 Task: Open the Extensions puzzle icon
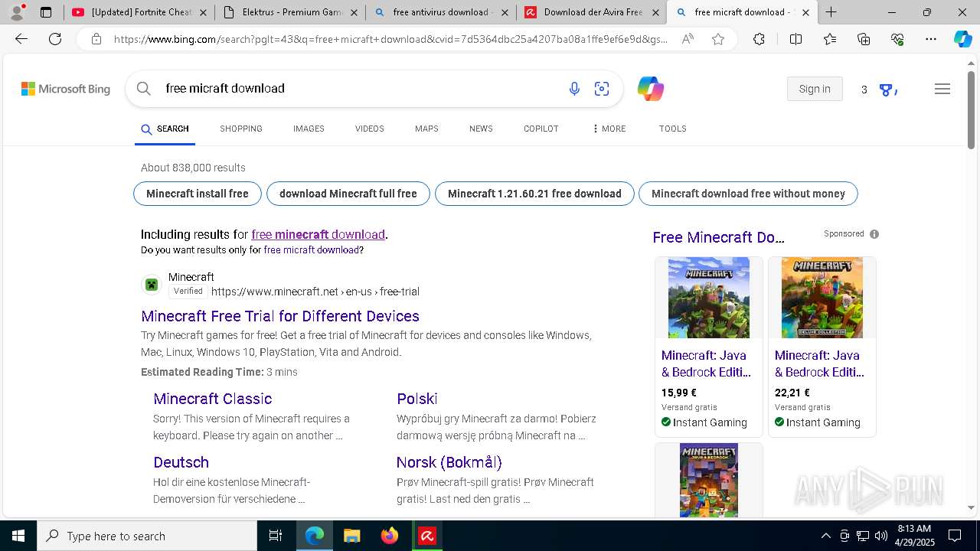click(x=759, y=39)
